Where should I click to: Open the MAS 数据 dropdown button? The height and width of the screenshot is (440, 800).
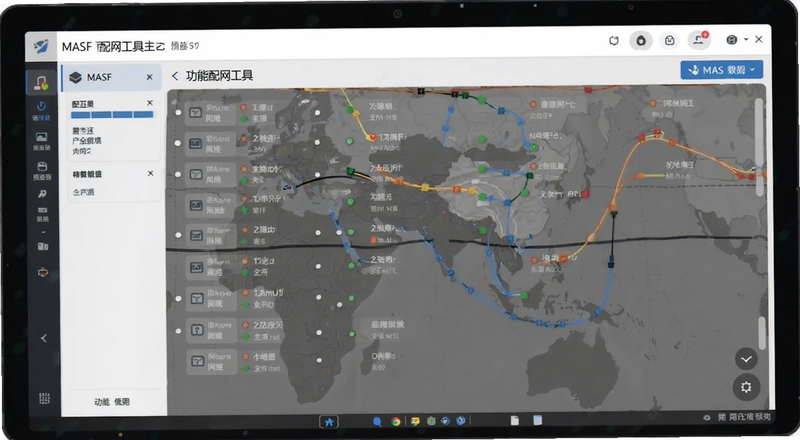(721, 70)
